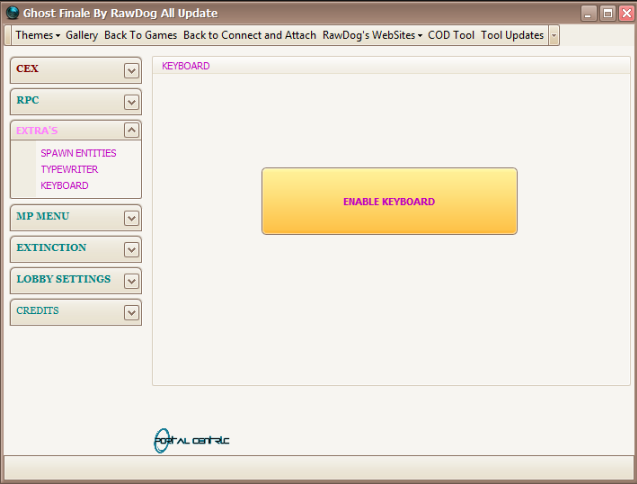Click the LOBBY SETTINGS header label
The image size is (637, 484).
[x=63, y=279]
